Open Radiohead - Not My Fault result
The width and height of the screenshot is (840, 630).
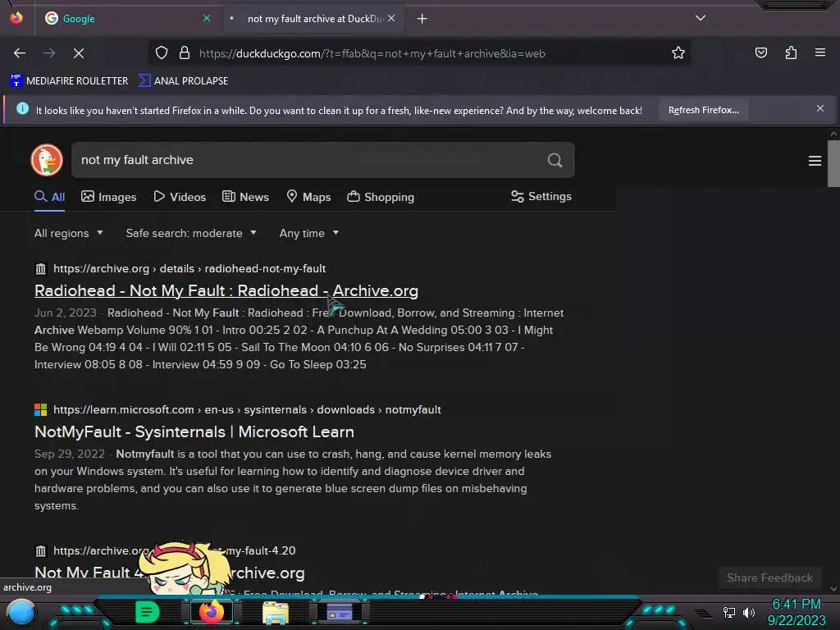click(x=226, y=290)
